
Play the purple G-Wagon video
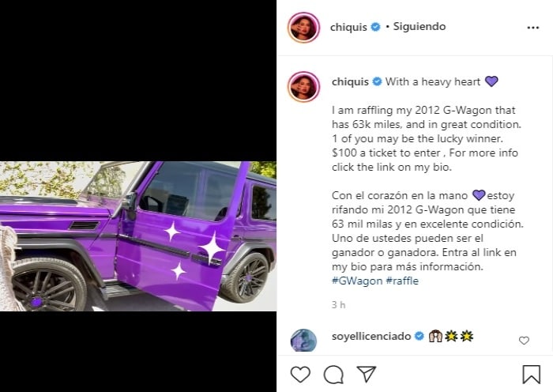(x=138, y=236)
